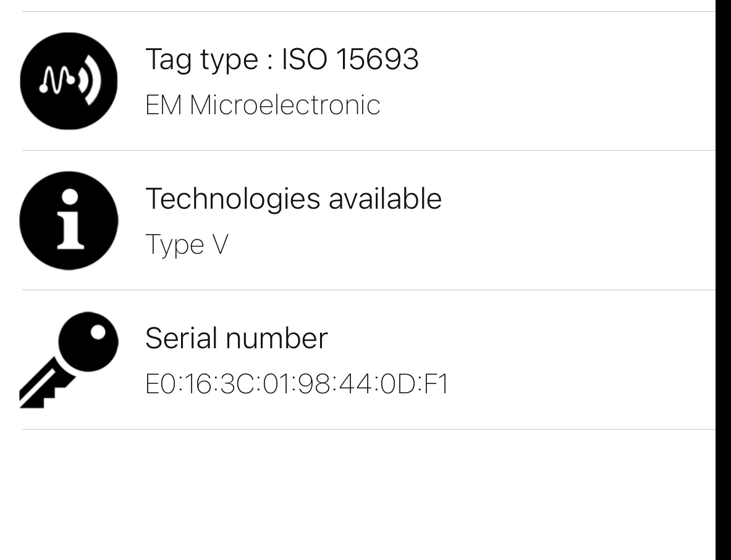
Task: Click the word 'available' in Technologies heading
Action: coord(385,199)
